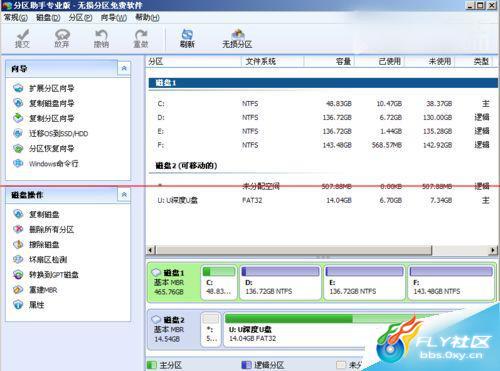The image size is (500, 371).
Task: Click the 撤销 (undo) toolbar icon
Action: 101,38
